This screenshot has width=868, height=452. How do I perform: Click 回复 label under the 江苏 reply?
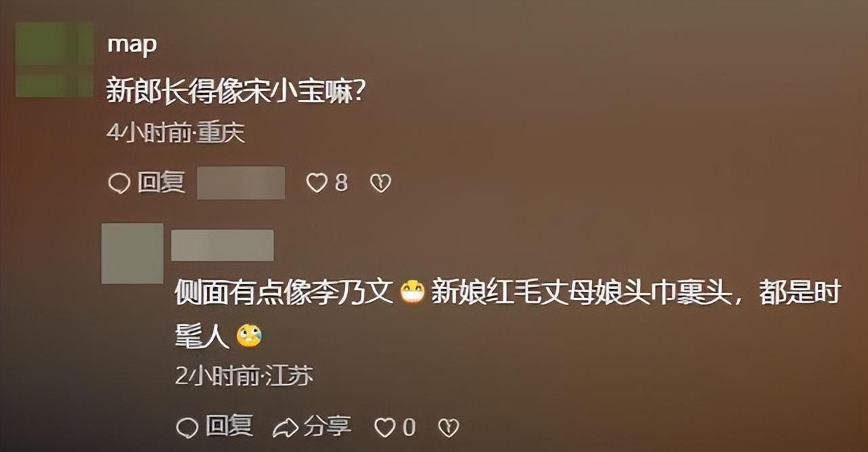pyautogui.click(x=229, y=426)
